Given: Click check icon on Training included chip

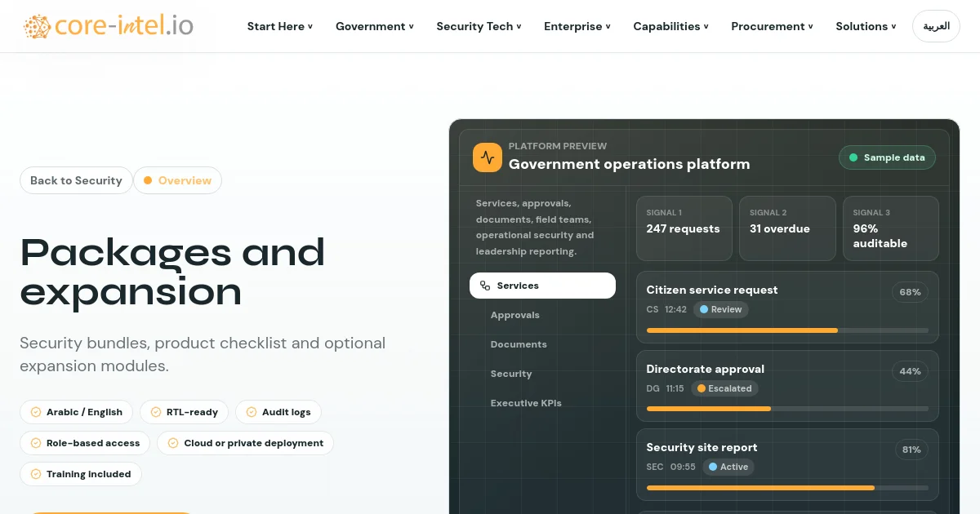Looking at the screenshot, I should (36, 474).
